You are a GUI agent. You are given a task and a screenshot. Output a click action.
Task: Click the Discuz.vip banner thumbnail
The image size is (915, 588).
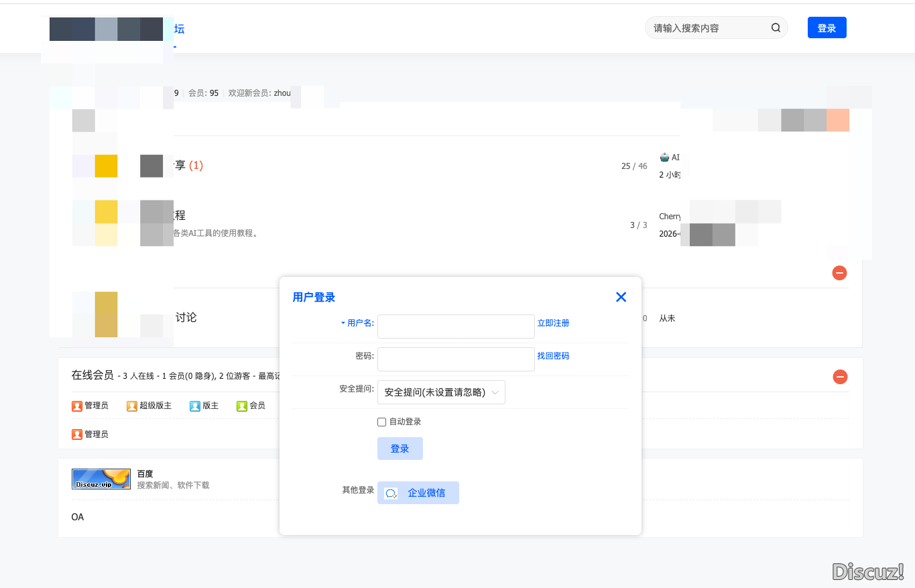[101, 479]
